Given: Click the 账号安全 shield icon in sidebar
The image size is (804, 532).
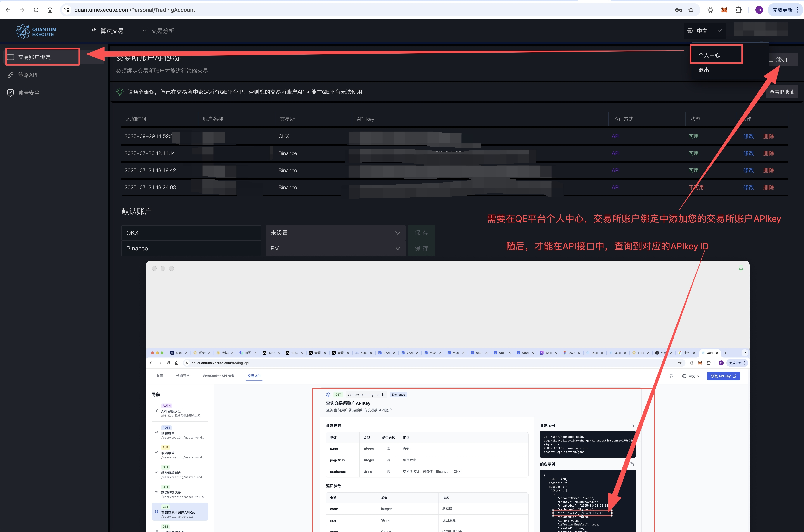Looking at the screenshot, I should click(10, 93).
